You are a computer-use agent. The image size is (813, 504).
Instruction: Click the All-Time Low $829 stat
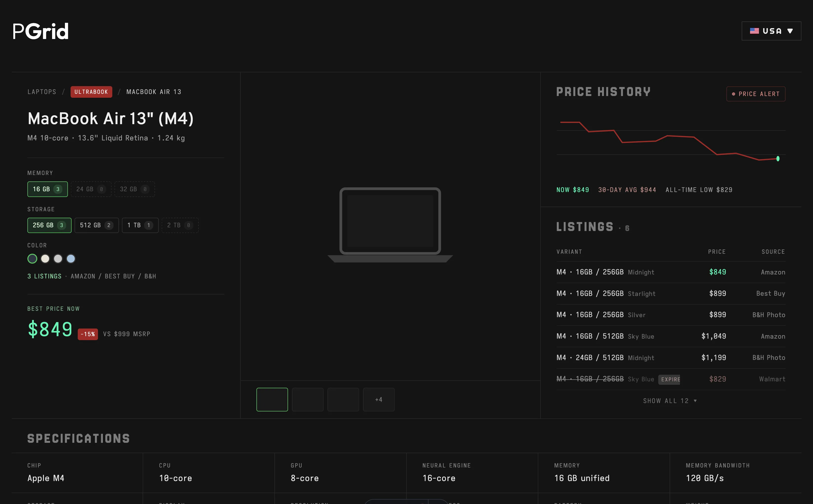click(x=699, y=190)
